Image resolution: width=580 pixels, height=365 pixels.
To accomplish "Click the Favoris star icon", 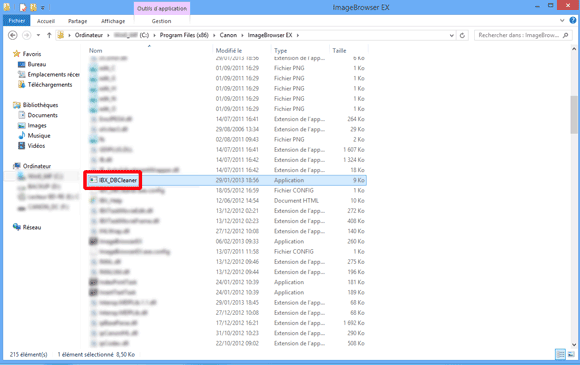I will (16, 54).
